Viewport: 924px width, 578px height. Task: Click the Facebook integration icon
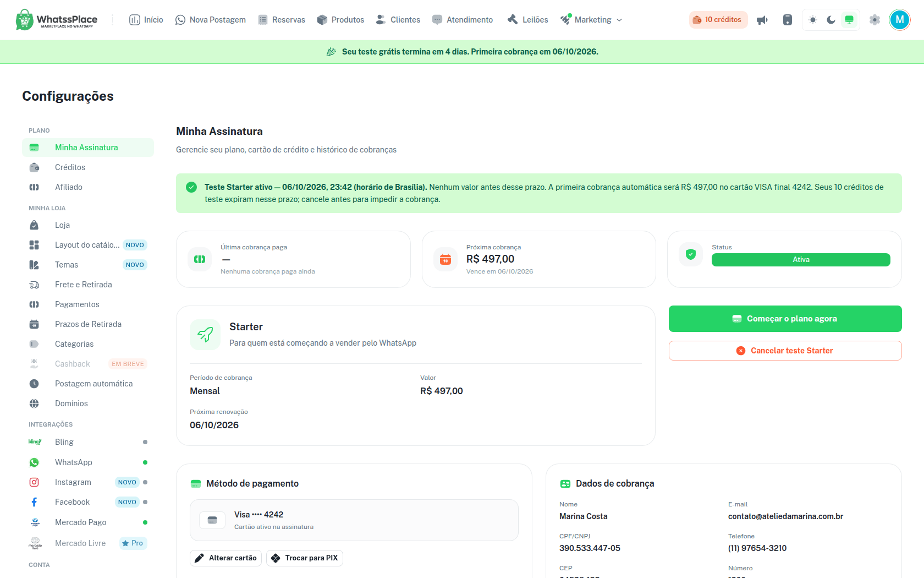pyautogui.click(x=34, y=502)
